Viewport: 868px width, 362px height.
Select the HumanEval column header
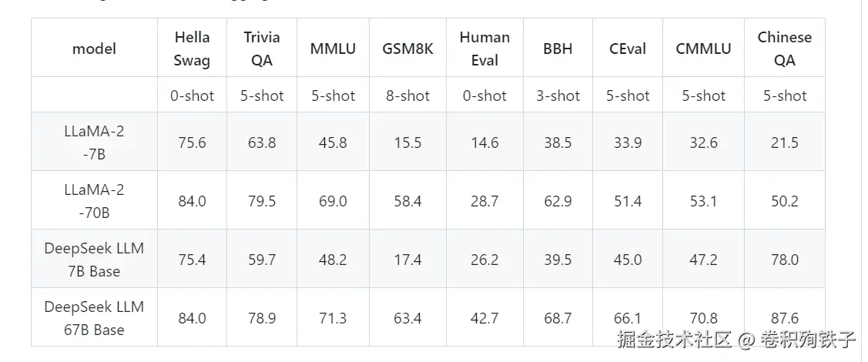click(484, 49)
